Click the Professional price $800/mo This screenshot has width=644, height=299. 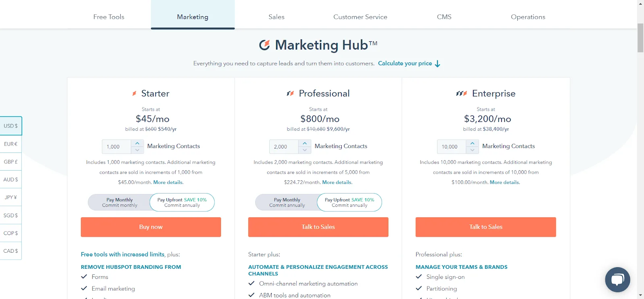coord(320,119)
